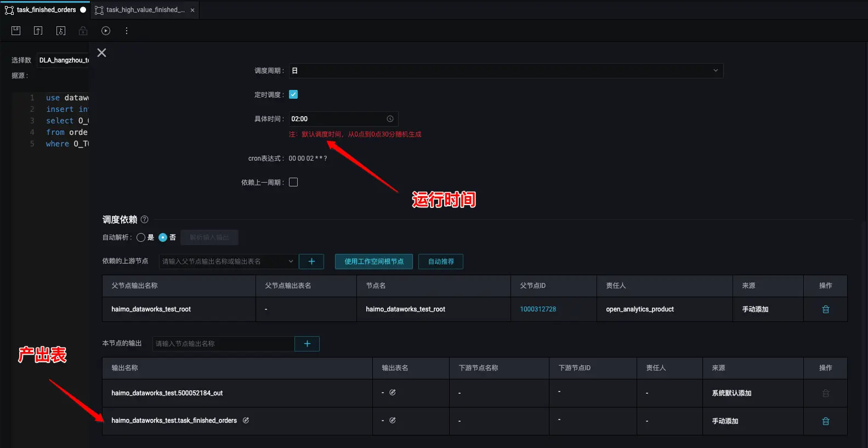
Task: Click the 自动推荐 button
Action: [441, 262]
